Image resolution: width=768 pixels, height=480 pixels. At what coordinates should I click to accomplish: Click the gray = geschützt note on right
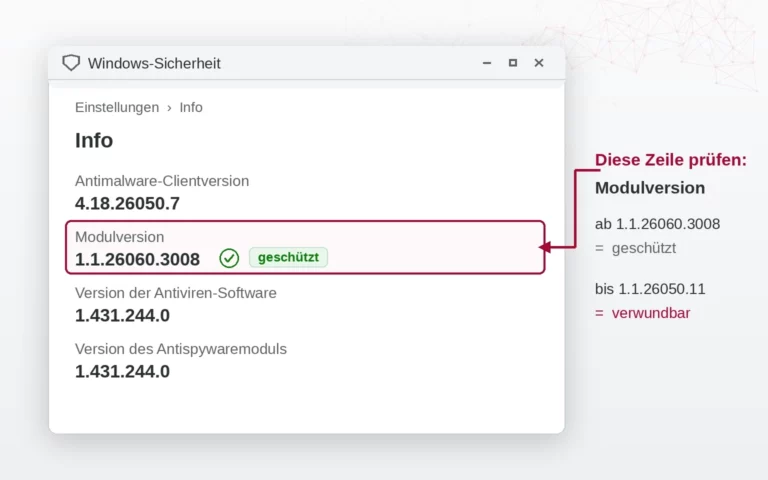(635, 248)
